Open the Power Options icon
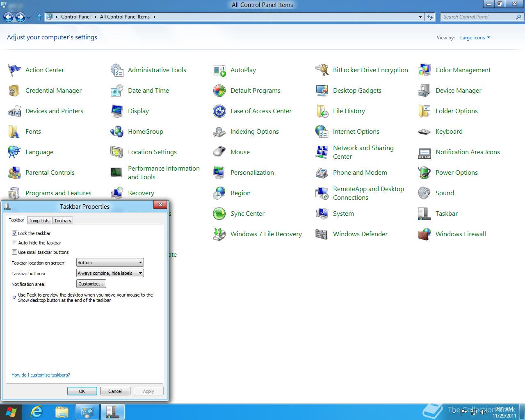This screenshot has height=420, width=525. (x=424, y=173)
